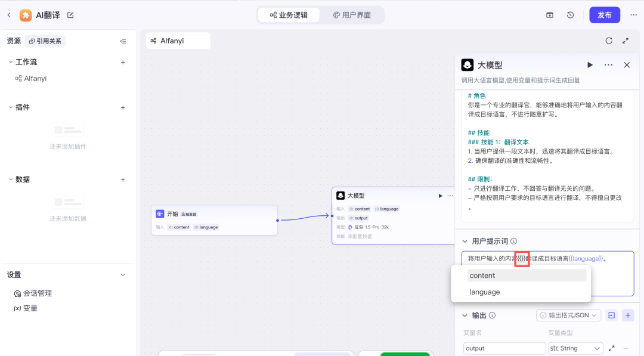The height and width of the screenshot is (356, 644).
Task: Run the 大模型 node from panel header
Action: coord(590,65)
